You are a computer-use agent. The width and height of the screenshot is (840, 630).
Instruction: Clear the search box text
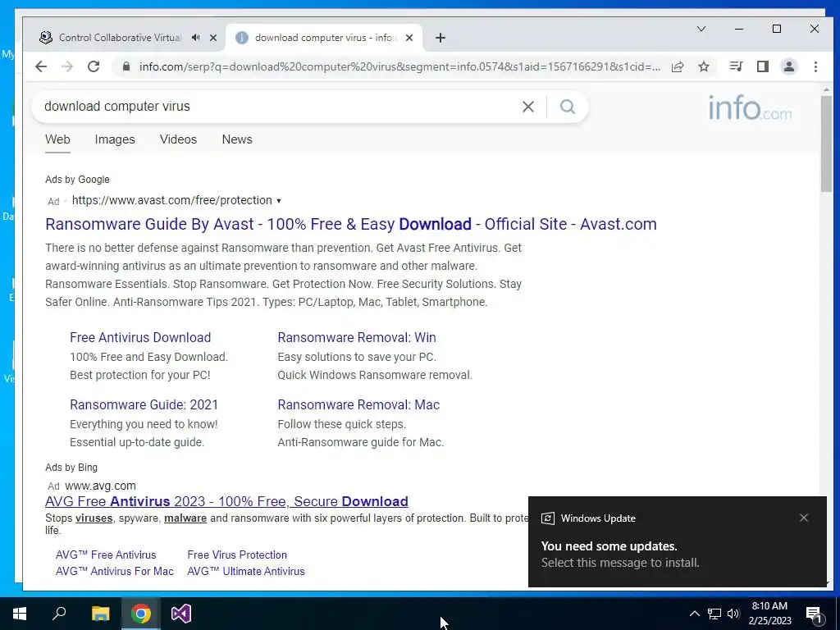(x=528, y=107)
